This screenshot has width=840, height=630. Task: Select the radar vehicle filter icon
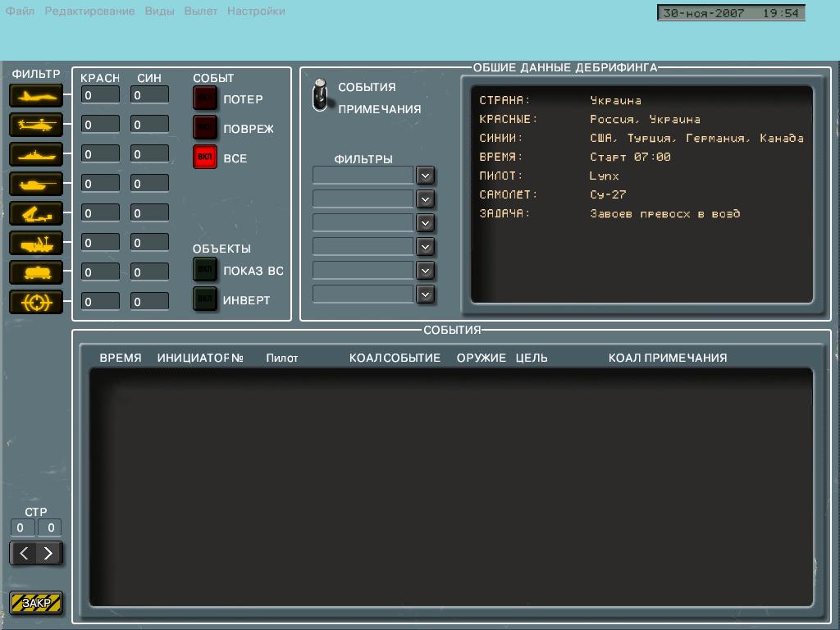click(x=36, y=243)
